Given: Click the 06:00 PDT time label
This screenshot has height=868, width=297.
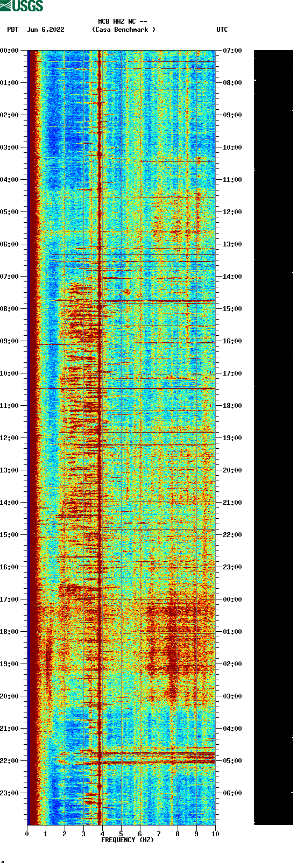Looking at the screenshot, I should tap(10, 244).
